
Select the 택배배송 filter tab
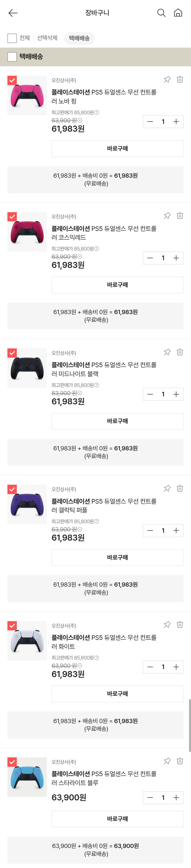pyautogui.click(x=79, y=38)
